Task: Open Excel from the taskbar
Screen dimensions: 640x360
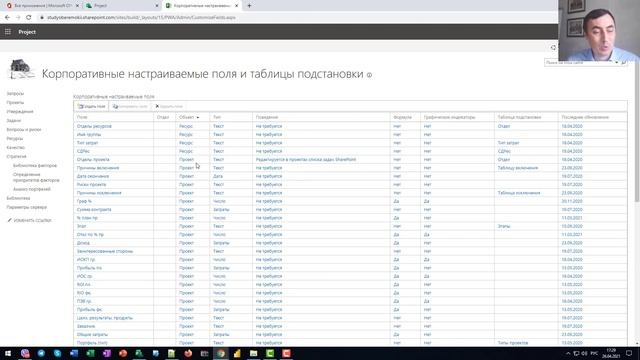Action: [x=90, y=353]
